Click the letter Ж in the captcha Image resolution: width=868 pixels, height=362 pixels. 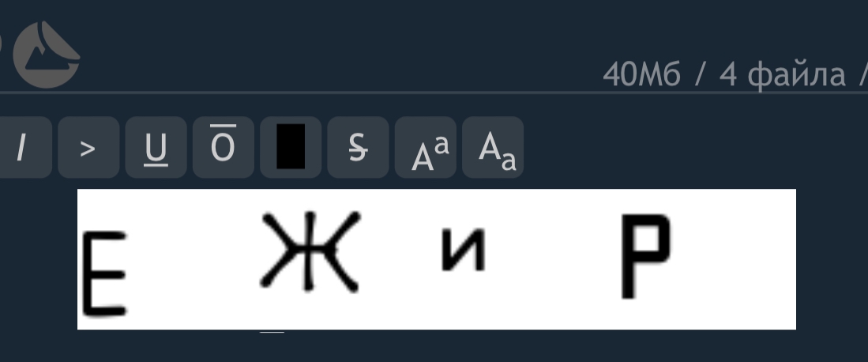[310, 251]
